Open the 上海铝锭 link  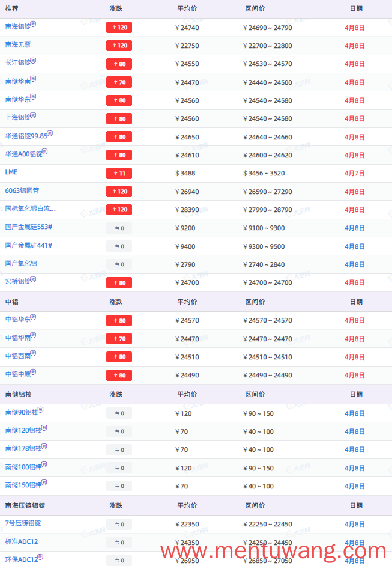coord(18,118)
